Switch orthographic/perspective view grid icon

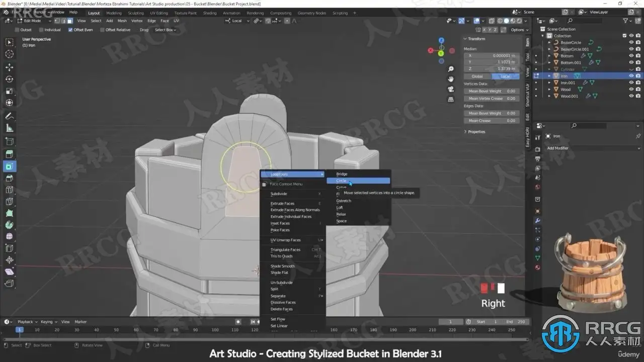coord(451,100)
